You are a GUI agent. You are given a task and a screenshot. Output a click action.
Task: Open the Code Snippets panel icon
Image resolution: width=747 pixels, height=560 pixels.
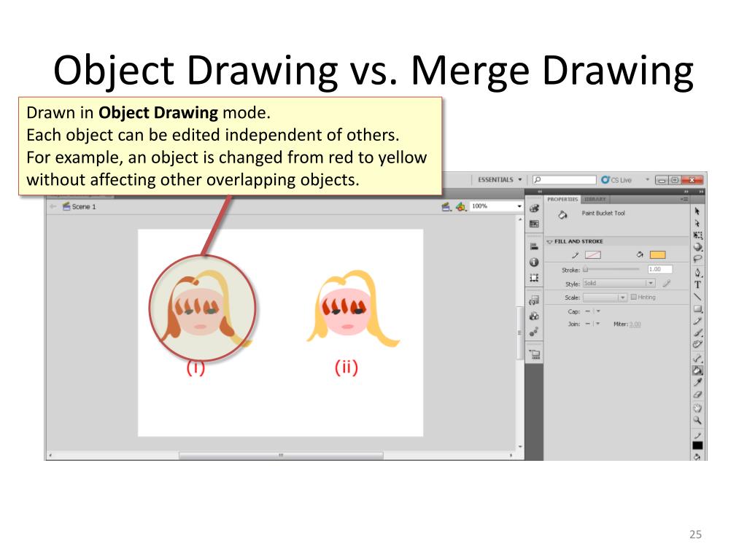(x=534, y=300)
